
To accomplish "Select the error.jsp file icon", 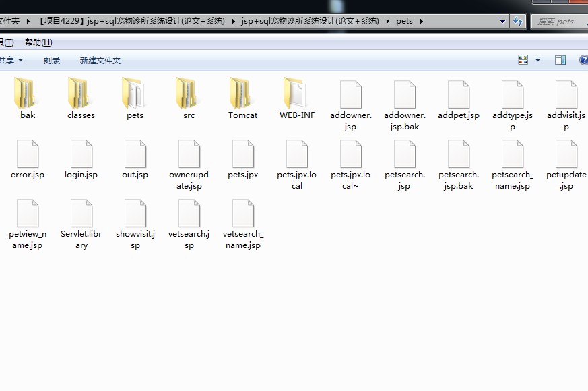I will 28,154.
